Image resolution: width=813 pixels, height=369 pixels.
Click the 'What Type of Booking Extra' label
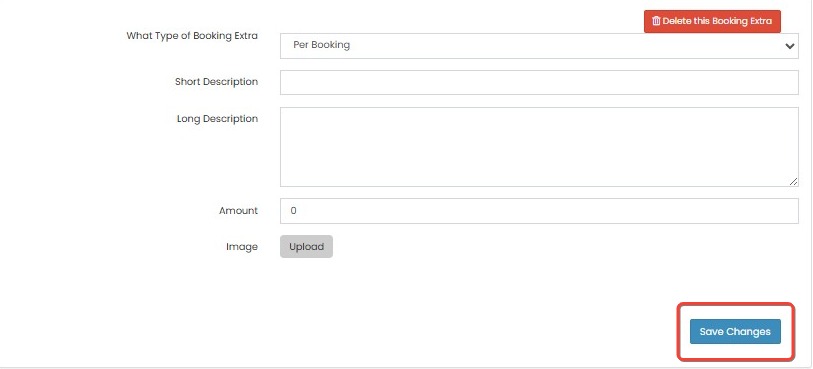coord(192,36)
